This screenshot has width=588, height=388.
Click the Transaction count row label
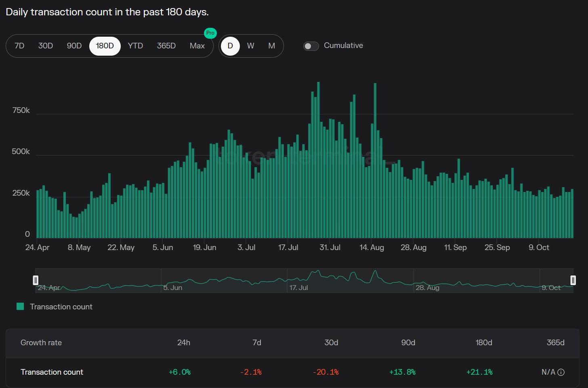[52, 372]
